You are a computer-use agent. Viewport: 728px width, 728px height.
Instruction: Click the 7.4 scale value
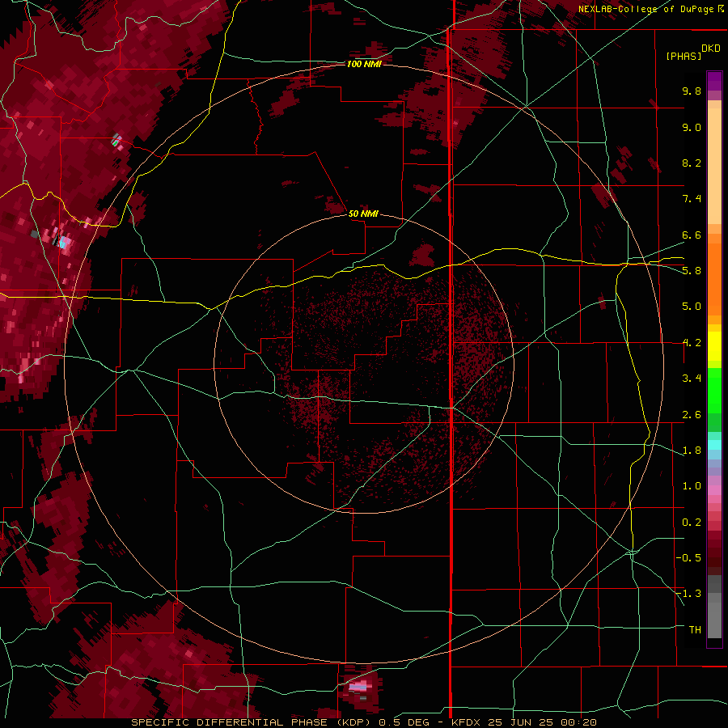point(692,199)
